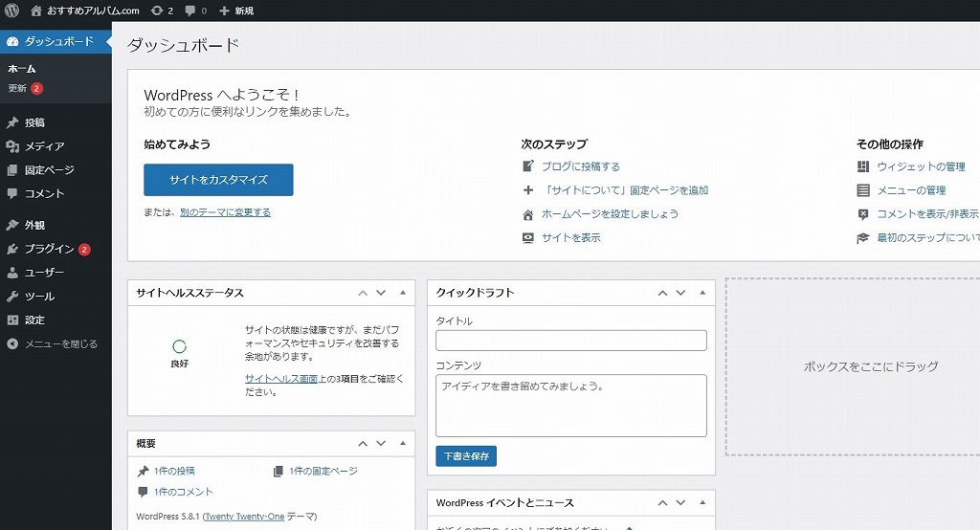Open the 設定 settings icon menu

(12, 320)
